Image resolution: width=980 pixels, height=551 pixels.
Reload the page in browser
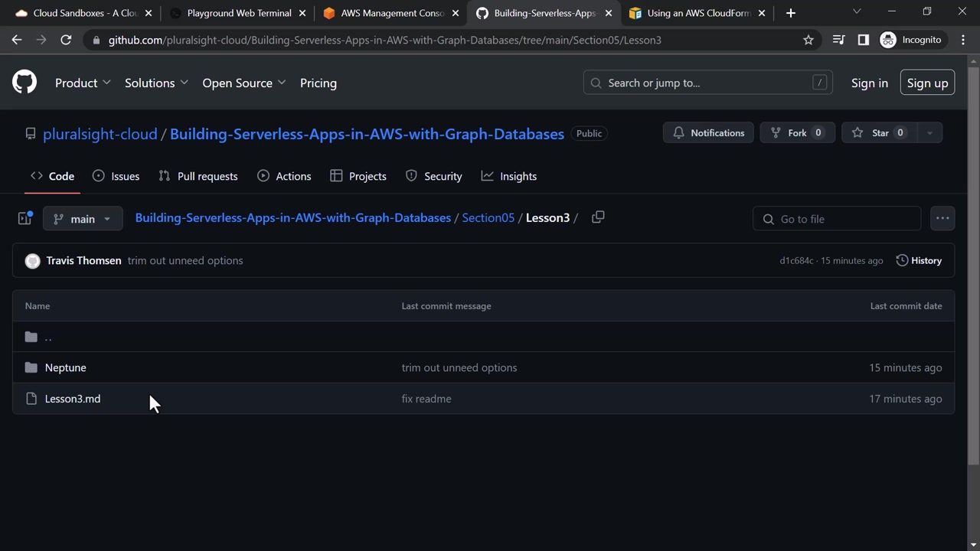click(66, 40)
